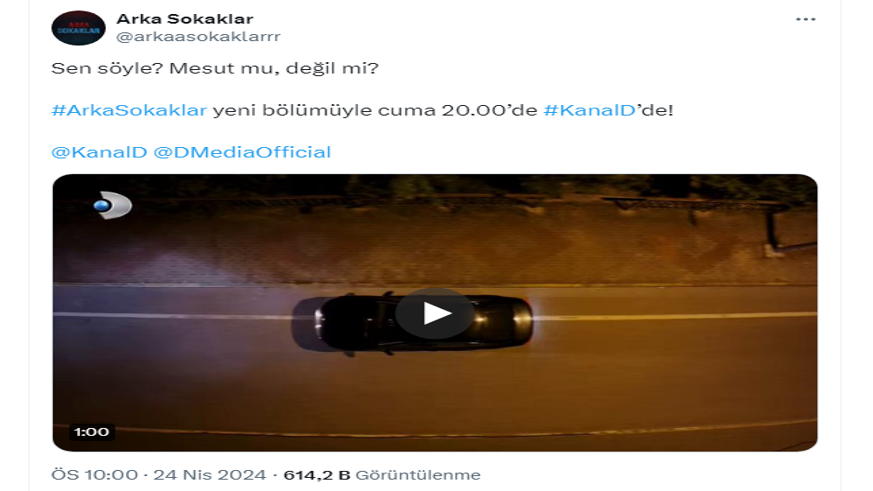Click the Kanal D logo watermark in video
Viewport: 873px width, 491px height.
[x=112, y=205]
